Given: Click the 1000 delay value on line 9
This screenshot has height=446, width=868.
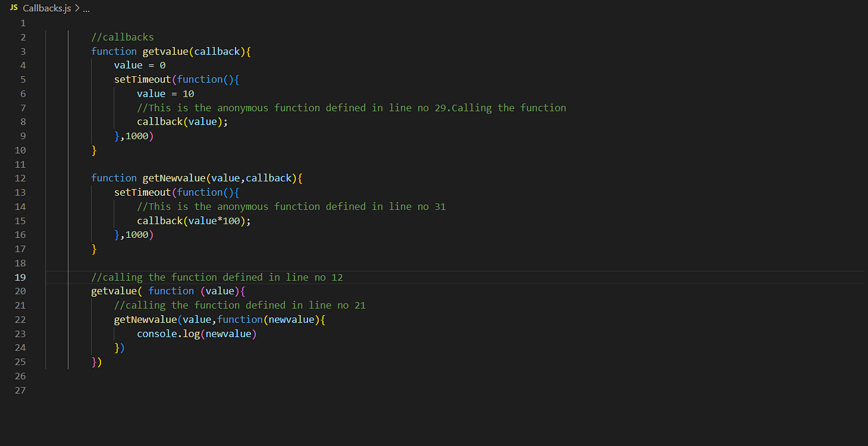Looking at the screenshot, I should (x=136, y=136).
